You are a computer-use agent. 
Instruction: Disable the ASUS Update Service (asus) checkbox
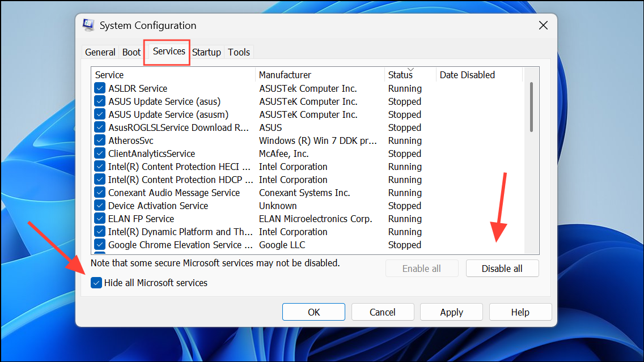(100, 101)
